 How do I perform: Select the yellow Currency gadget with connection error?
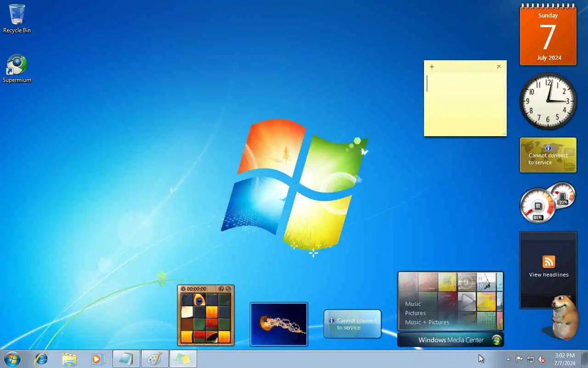(x=548, y=155)
